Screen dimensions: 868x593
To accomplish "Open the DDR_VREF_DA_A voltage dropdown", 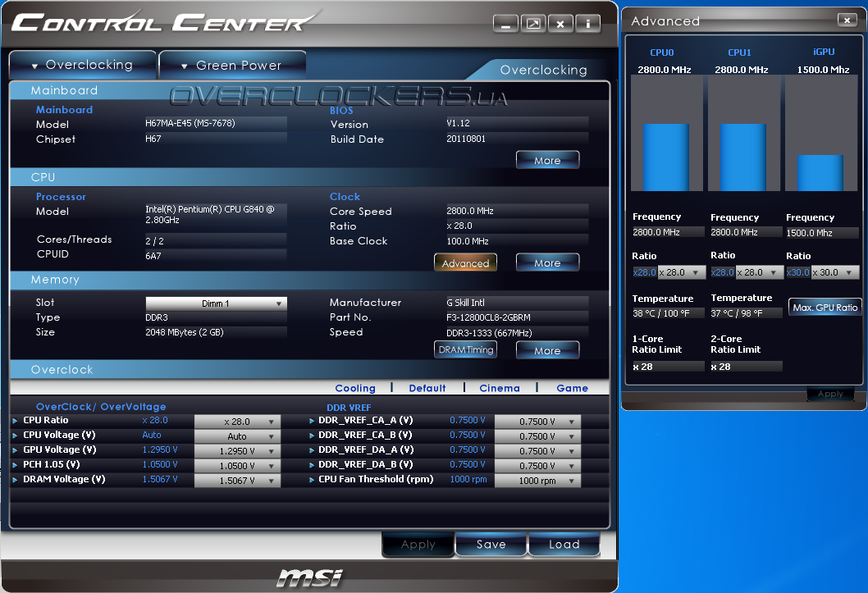I will (x=537, y=451).
